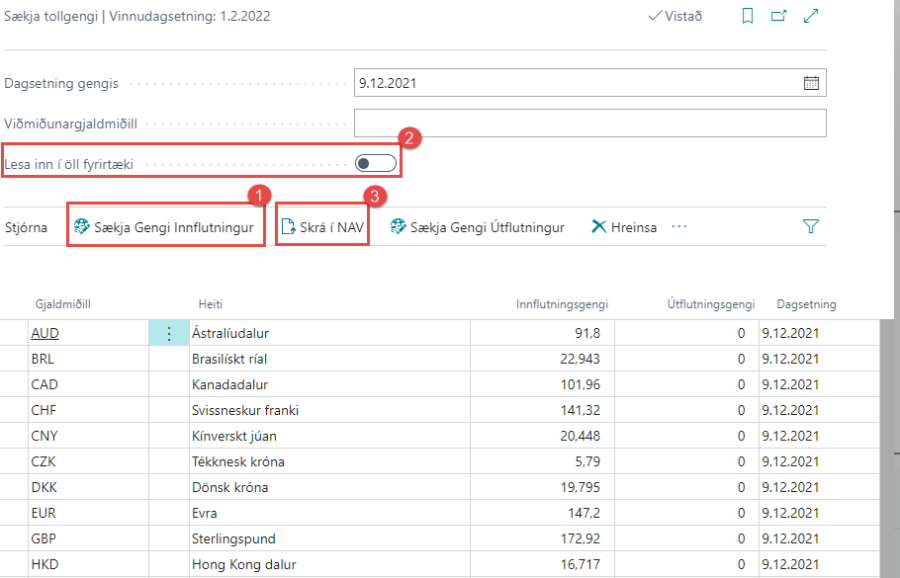Click the Viðmiðunargjaldmiðill input field
This screenshot has width=900, height=578.
click(590, 123)
